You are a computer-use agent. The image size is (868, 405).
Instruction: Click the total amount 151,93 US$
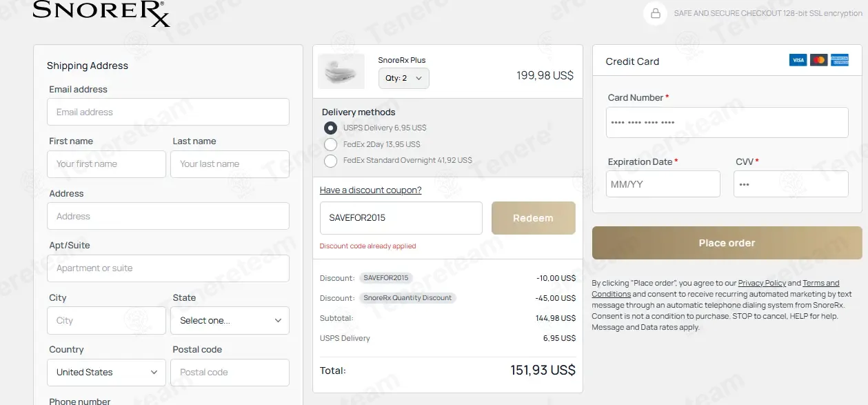543,371
